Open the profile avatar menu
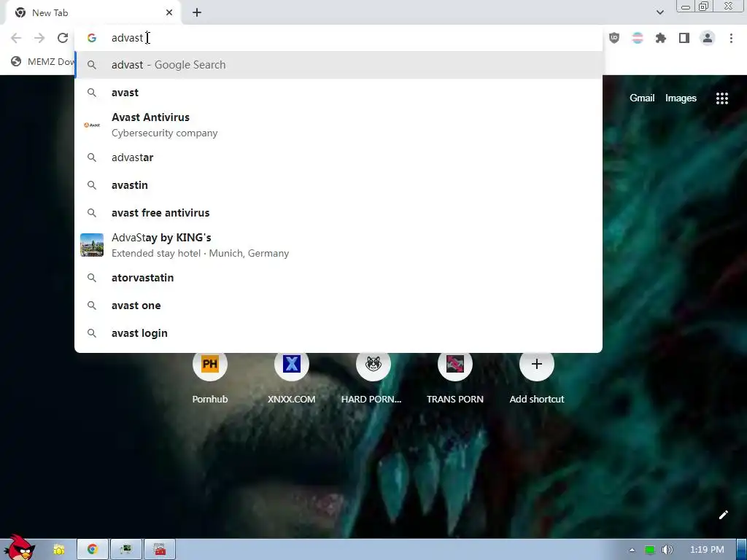The width and height of the screenshot is (747, 560). coord(708,38)
